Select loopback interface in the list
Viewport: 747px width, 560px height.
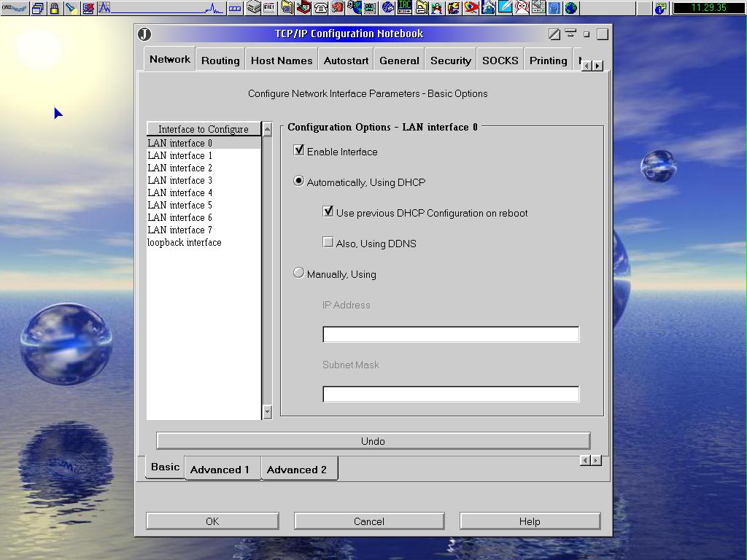(185, 242)
